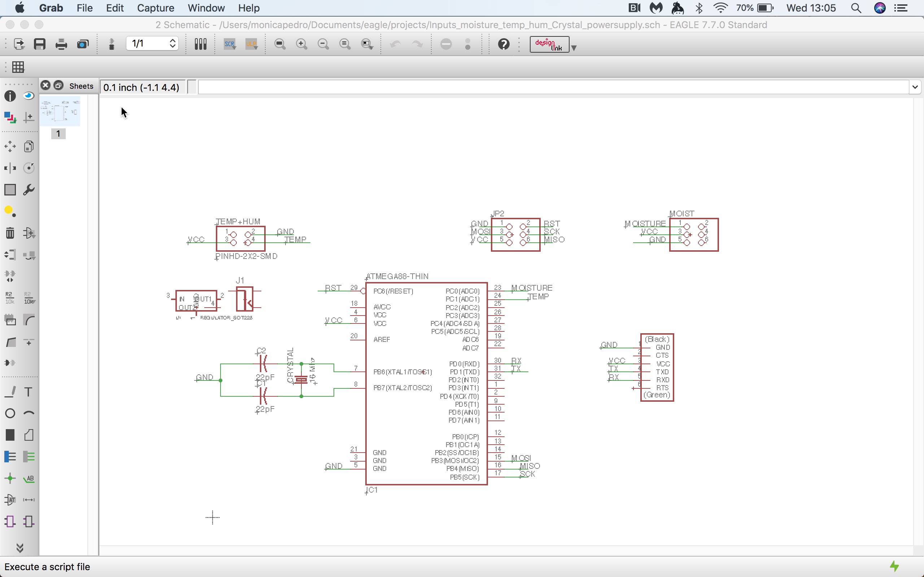Expand the command line history dropdown
Image resolution: width=924 pixels, height=577 pixels.
[915, 87]
